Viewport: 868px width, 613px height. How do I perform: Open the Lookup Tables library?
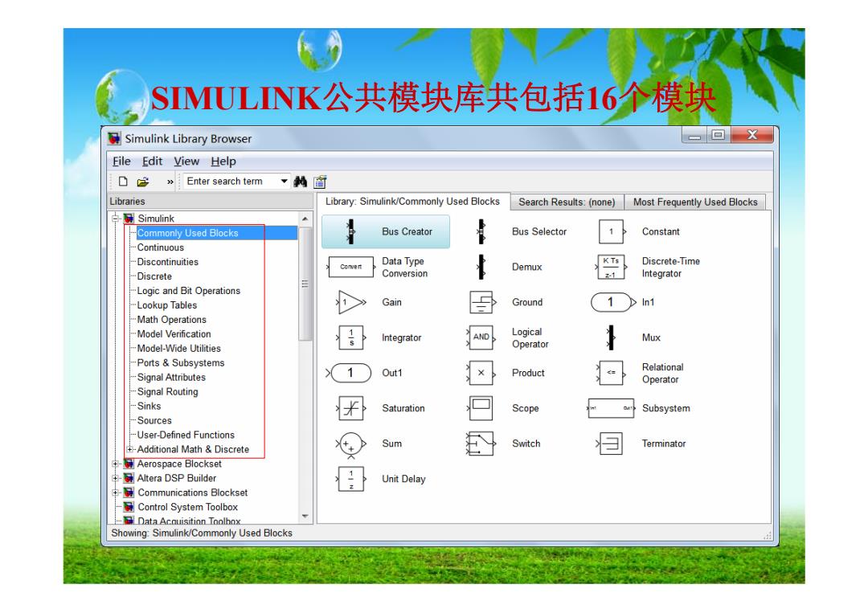167,304
